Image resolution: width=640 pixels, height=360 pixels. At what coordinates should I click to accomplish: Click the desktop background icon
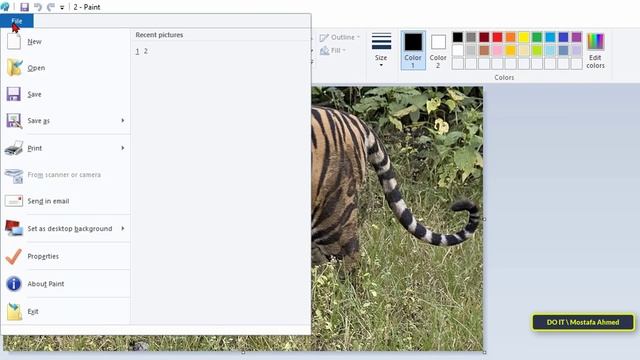14,228
